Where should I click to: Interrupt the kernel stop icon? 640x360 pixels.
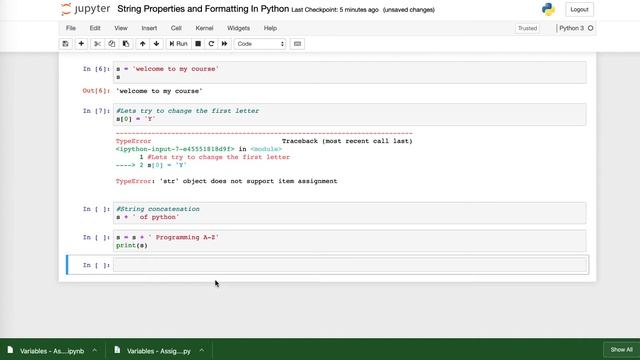[198, 44]
